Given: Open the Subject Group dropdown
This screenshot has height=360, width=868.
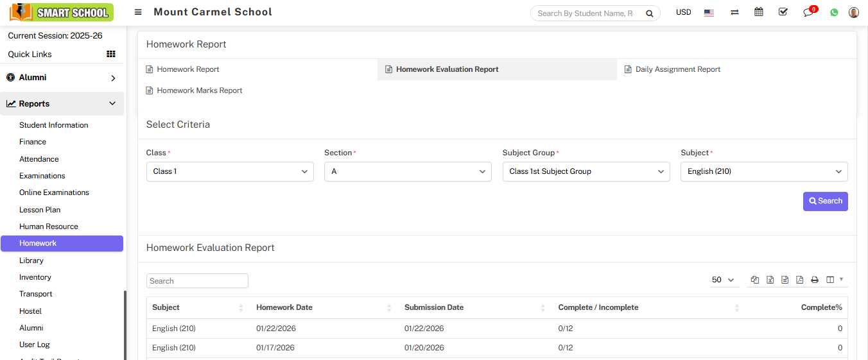Looking at the screenshot, I should click(586, 171).
